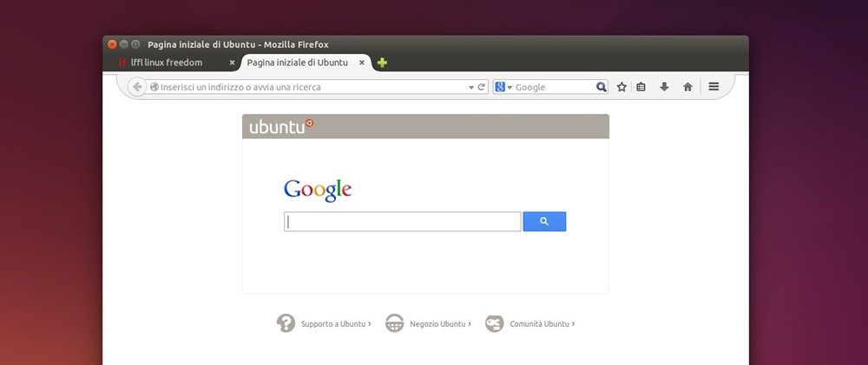Close the lffl linux freedom tab

click(x=232, y=63)
